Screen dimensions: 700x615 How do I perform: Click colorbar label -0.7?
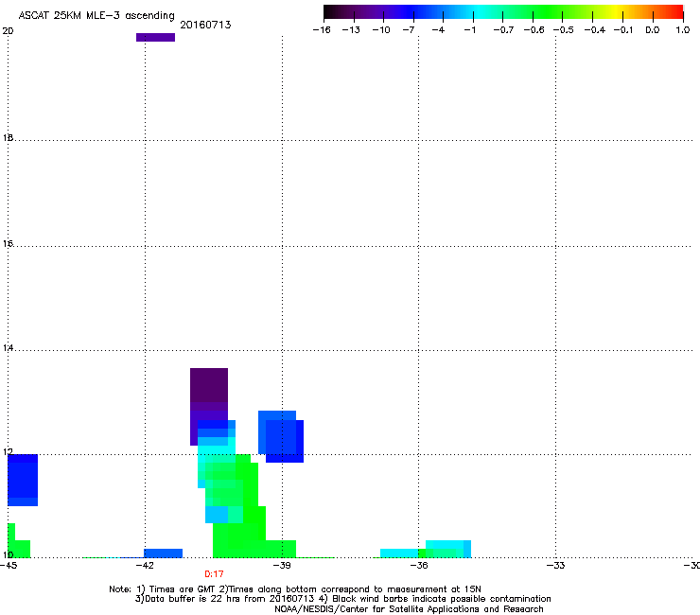[503, 30]
